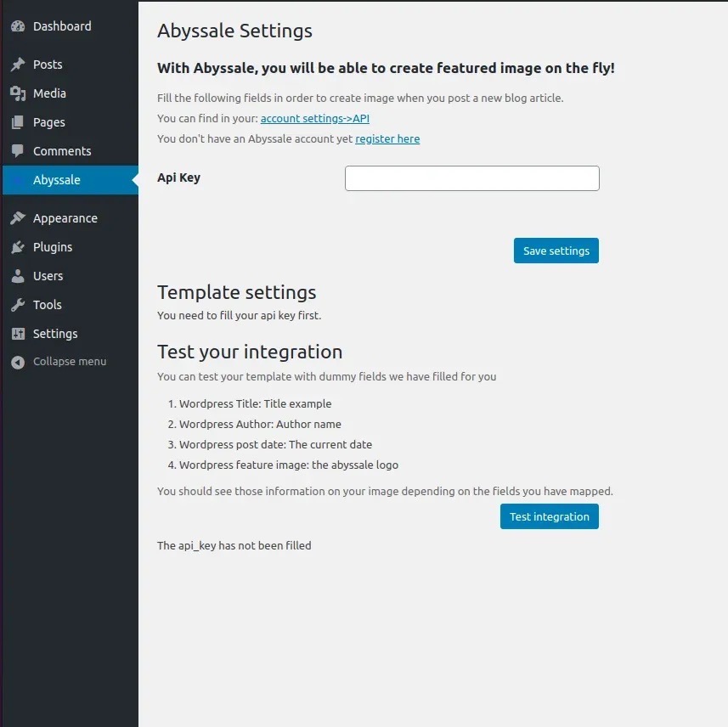Follow the account settings->API link
The height and width of the screenshot is (727, 728).
pos(315,118)
